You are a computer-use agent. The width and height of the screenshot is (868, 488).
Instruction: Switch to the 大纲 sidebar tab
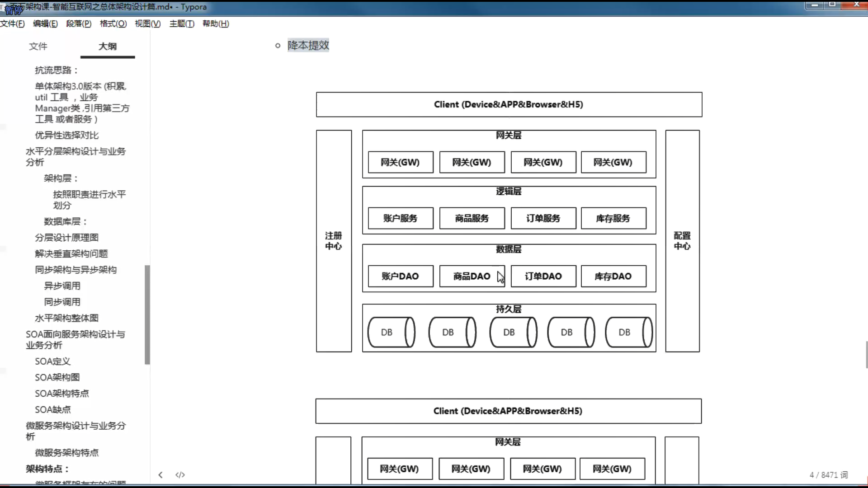tap(108, 46)
